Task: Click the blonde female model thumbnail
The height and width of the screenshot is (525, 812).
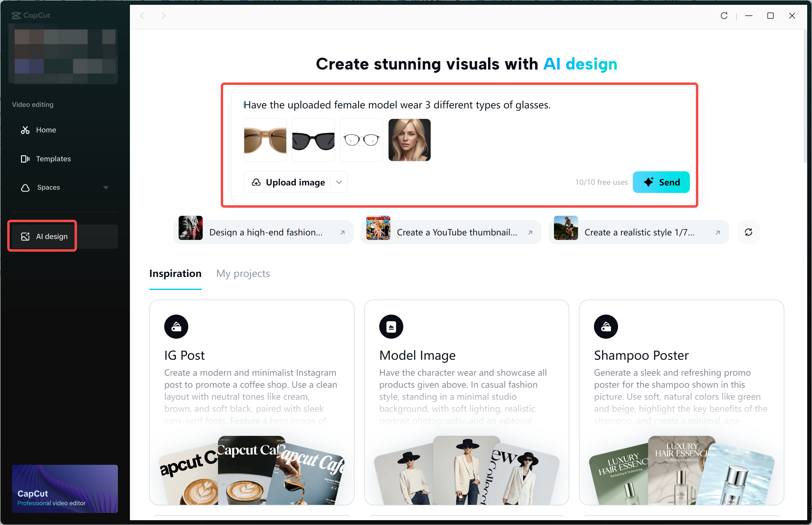Action: [x=409, y=140]
